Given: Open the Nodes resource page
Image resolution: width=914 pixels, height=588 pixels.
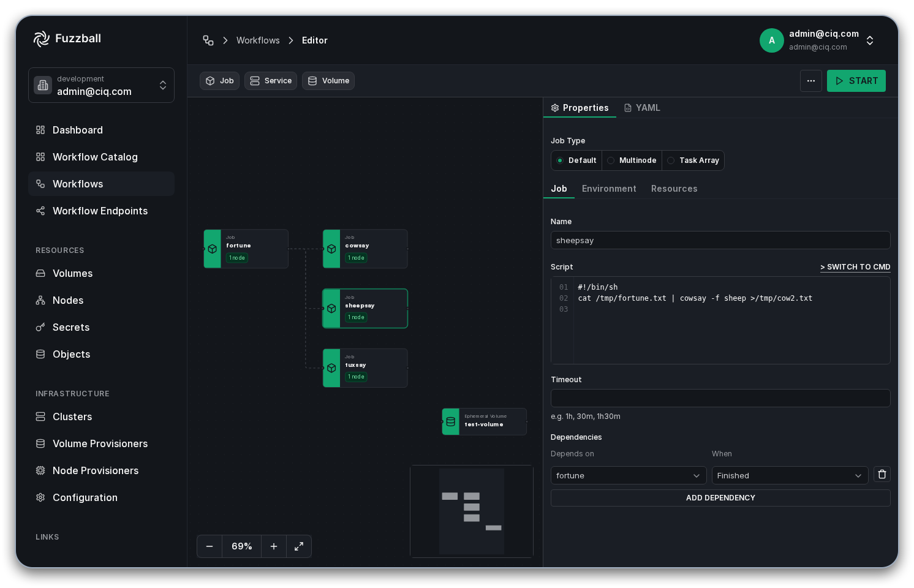Looking at the screenshot, I should click(101, 300).
